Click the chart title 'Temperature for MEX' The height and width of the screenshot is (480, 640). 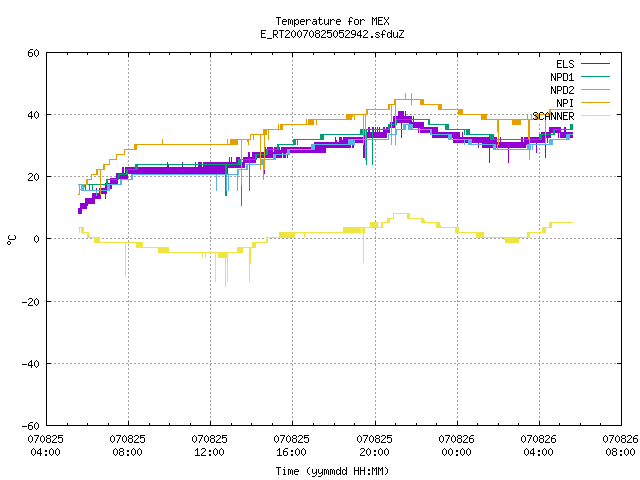click(332, 21)
